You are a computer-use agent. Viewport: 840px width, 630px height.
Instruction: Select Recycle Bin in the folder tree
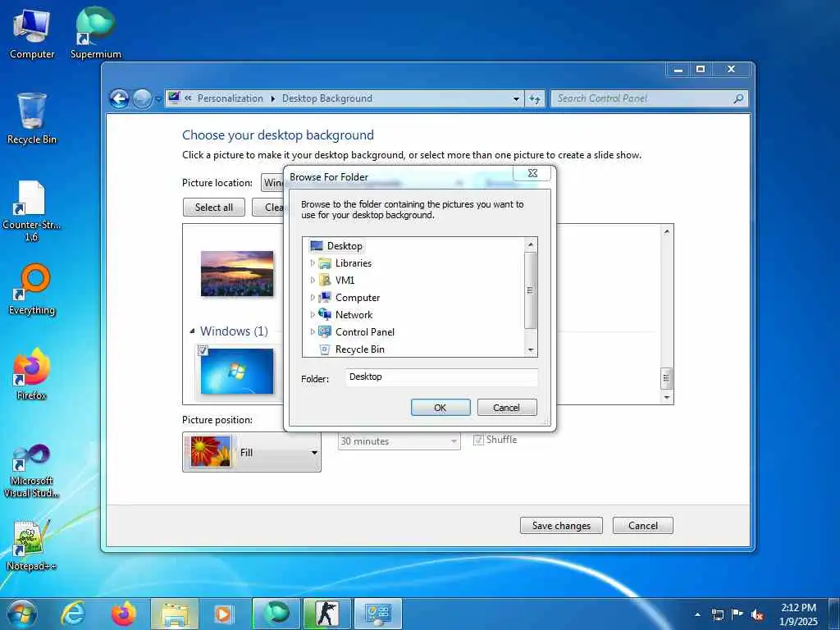(359, 349)
